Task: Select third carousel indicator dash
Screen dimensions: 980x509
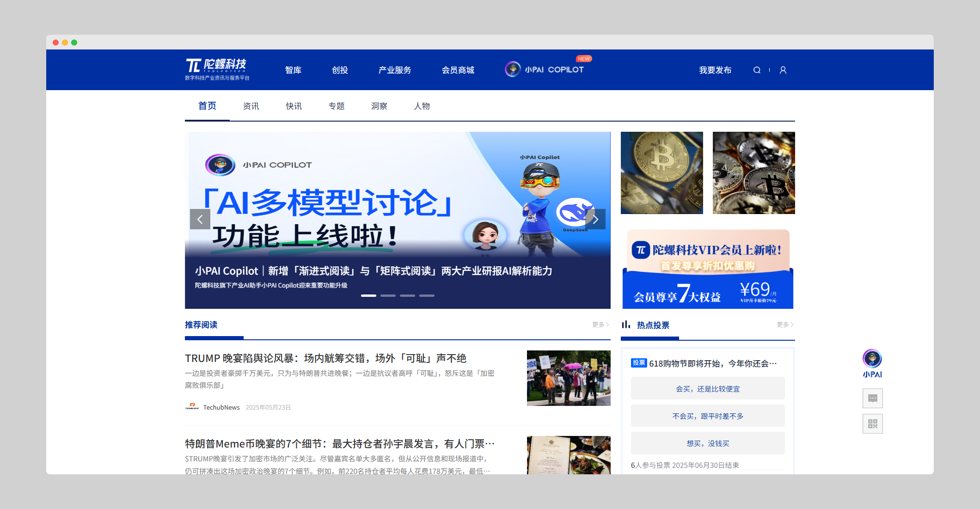Action: 407,295
